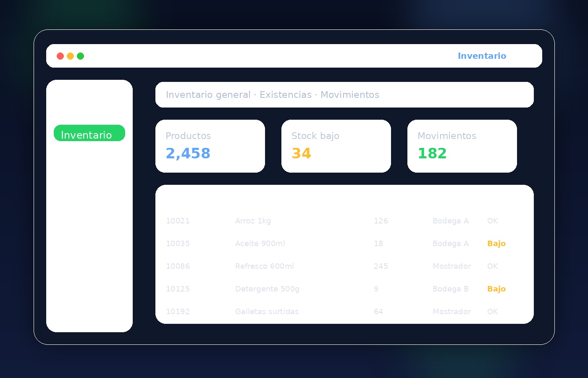Screen dimensions: 588x378
Task: Click the red close dot
Action: 60,56
